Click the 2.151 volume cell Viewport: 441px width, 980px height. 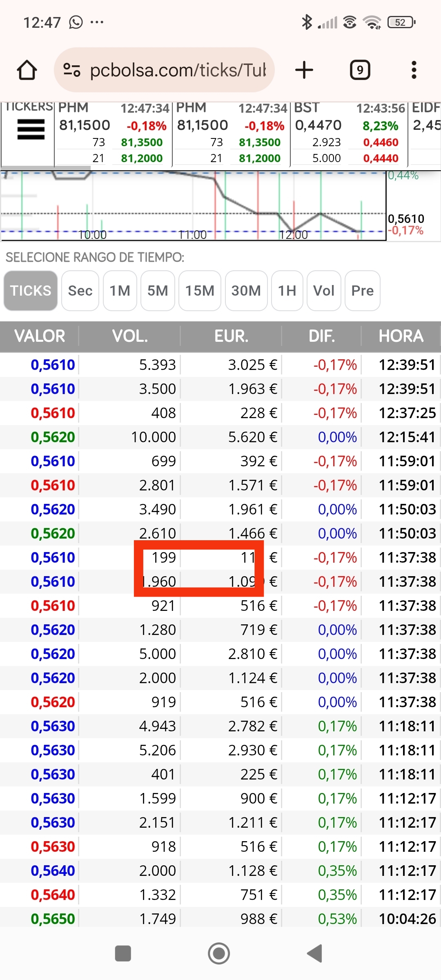coord(158,822)
